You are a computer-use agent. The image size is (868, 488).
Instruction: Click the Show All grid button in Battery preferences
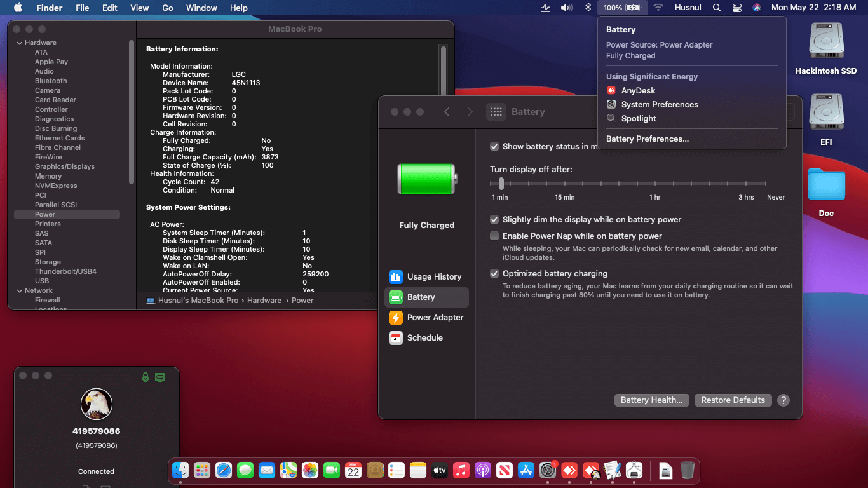tap(496, 112)
